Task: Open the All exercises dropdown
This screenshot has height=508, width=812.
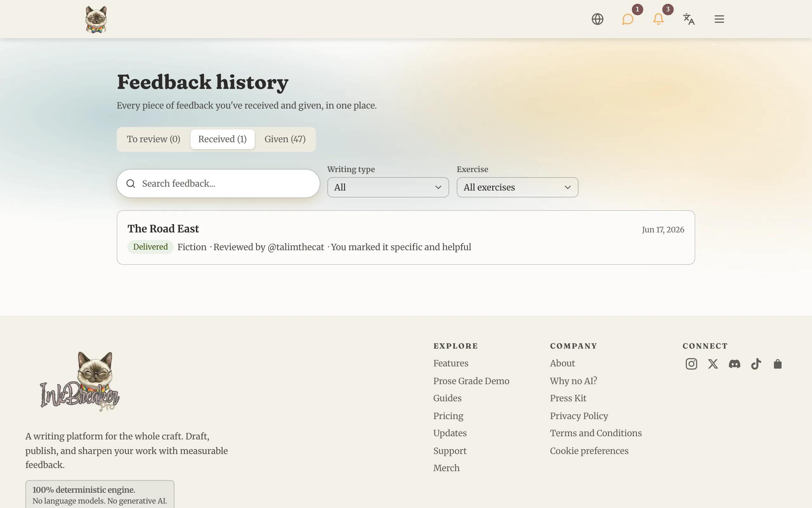Action: coord(517,187)
